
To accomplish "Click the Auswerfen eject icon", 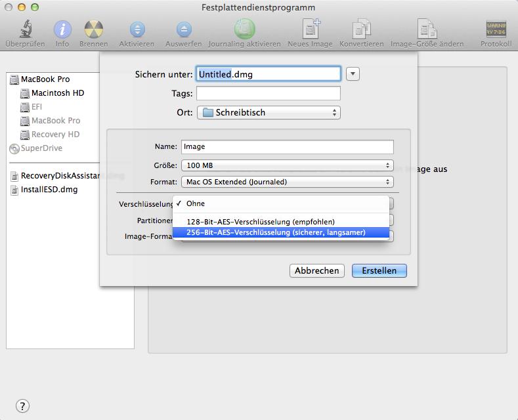I will [184, 30].
